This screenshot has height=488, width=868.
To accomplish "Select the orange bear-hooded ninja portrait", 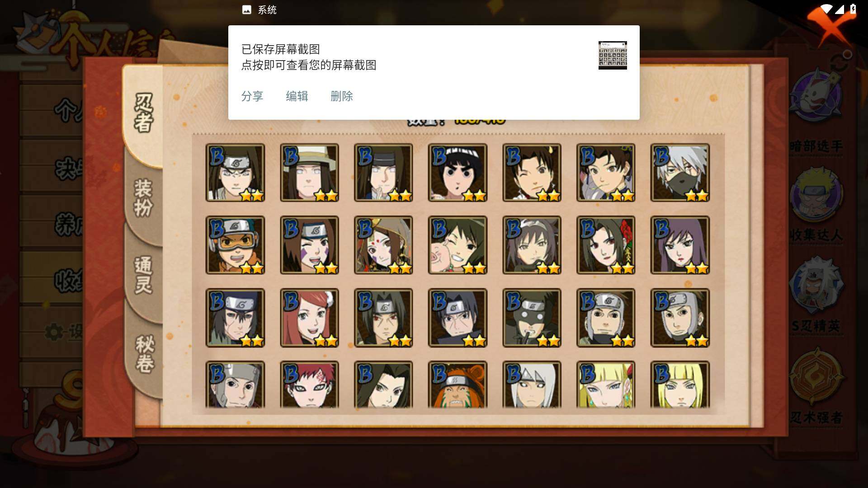I will (x=458, y=385).
